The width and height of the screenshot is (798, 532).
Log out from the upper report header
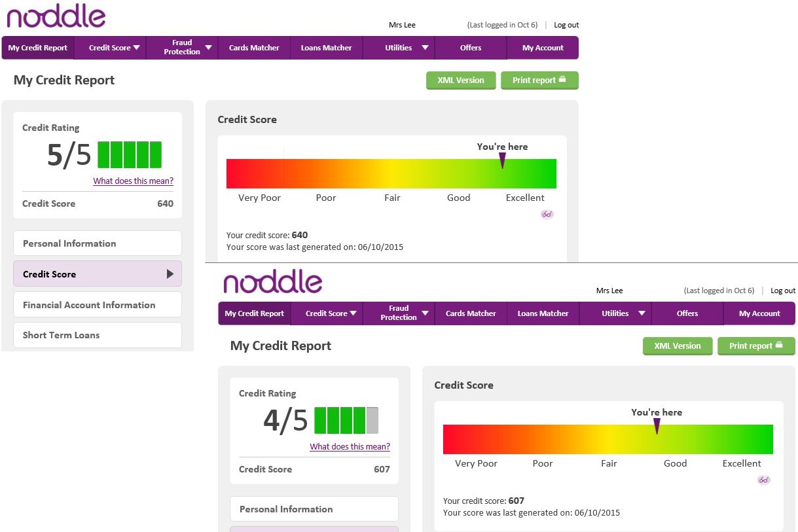click(x=566, y=25)
